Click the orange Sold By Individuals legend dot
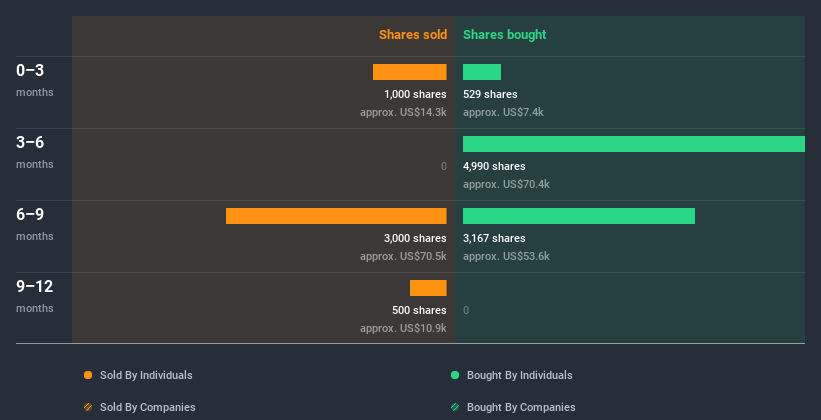The width and height of the screenshot is (821, 420). click(88, 375)
